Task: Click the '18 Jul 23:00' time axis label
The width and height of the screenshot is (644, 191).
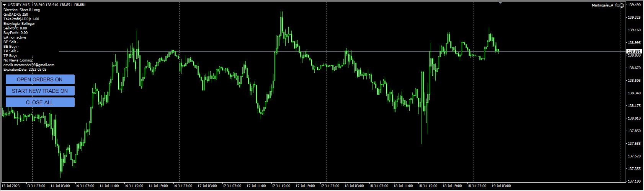Action: tap(477, 186)
